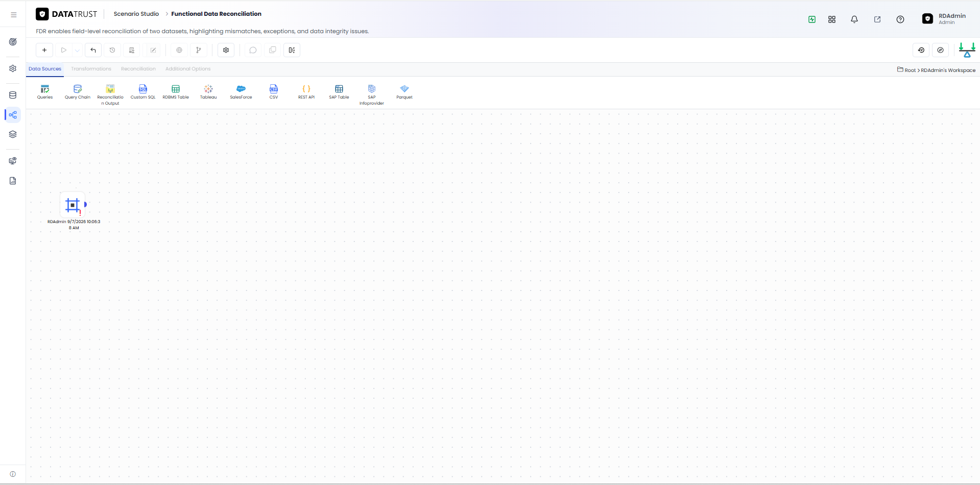Go to Scenario Studio breadcrumb

click(x=136, y=14)
